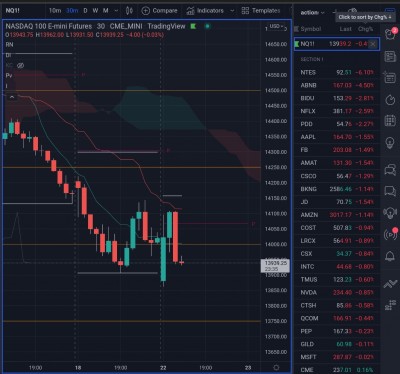Open the Hotlists icon in sidebar
Screen dimensions: 400x374
pyautogui.click(x=390, y=100)
